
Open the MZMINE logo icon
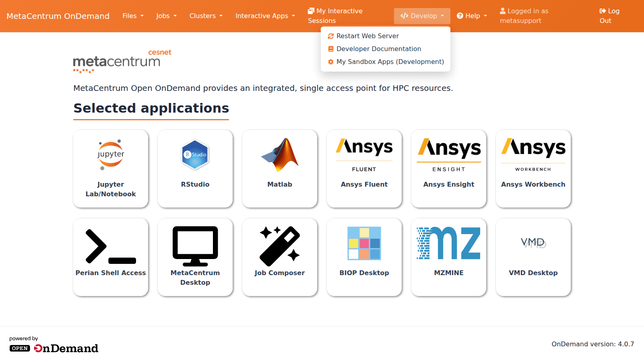[x=449, y=243]
